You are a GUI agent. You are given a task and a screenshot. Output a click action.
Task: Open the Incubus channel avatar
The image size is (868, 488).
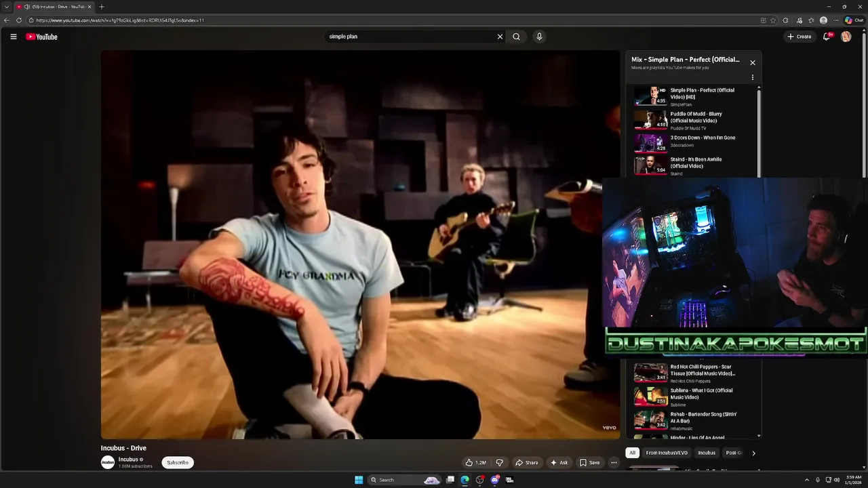(x=108, y=462)
